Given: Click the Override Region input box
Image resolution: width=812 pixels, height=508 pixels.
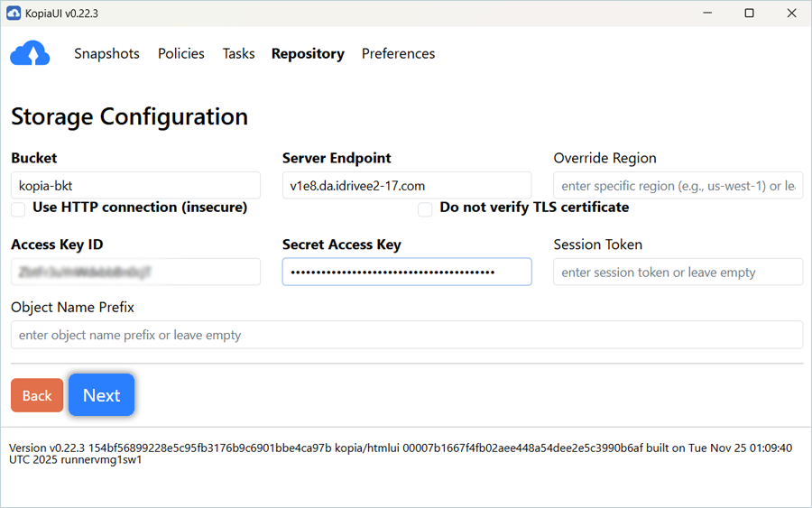Looking at the screenshot, I should click(678, 186).
